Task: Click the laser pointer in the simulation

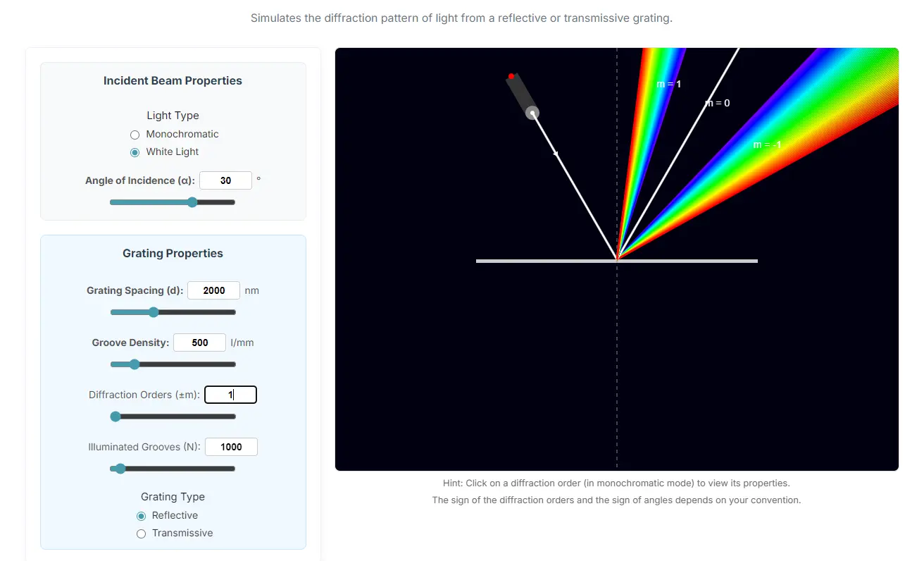Action: 521,94
